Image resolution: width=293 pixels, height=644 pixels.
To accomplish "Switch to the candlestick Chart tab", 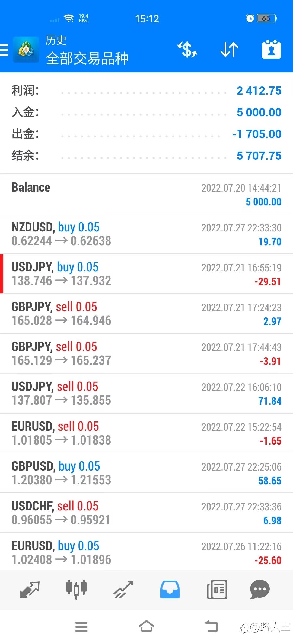I will tap(76, 590).
